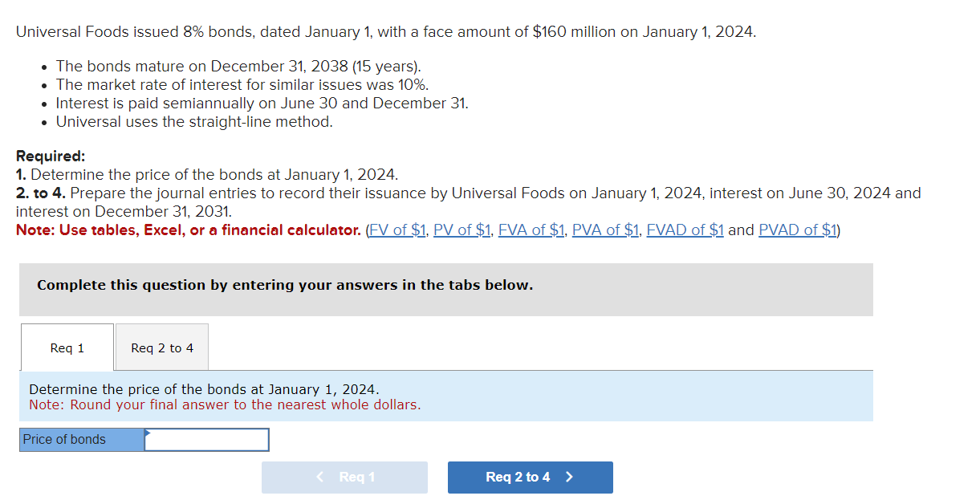980x504 pixels.
Task: Click the left chevron on Req 1 button
Action: pyautogui.click(x=319, y=477)
